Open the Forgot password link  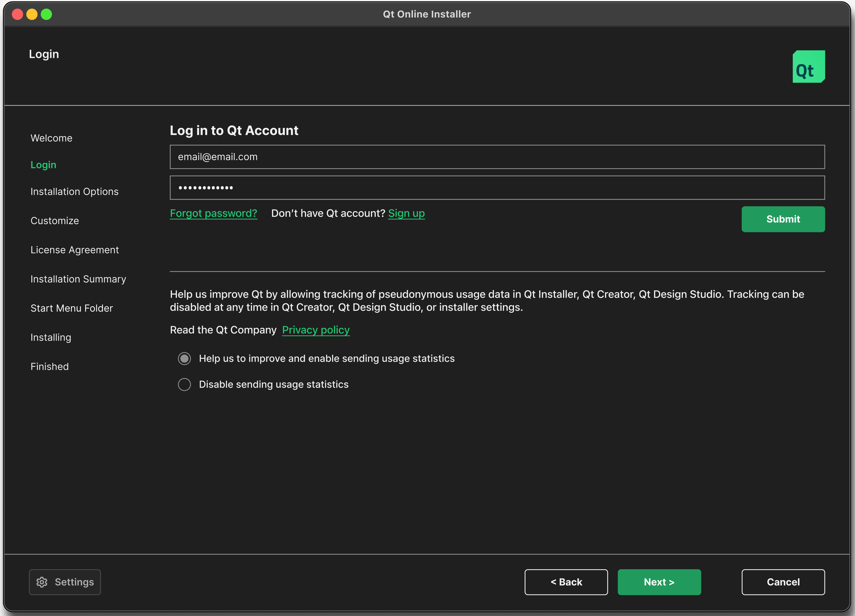coord(213,213)
